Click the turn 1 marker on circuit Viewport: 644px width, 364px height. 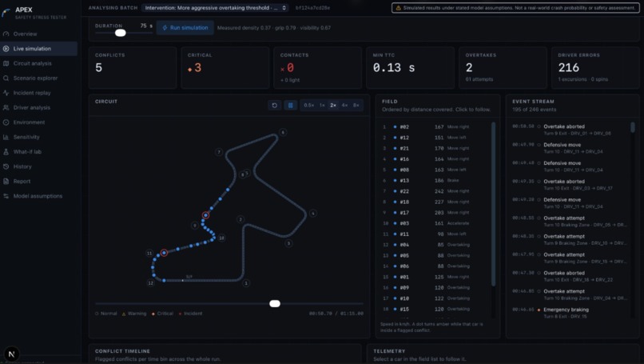pyautogui.click(x=246, y=283)
